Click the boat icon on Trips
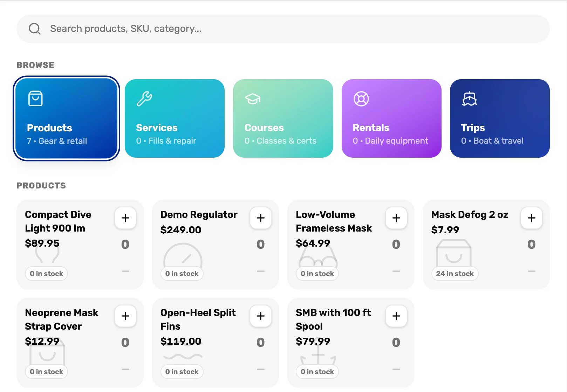Viewport: 567px width, 392px height. pyautogui.click(x=469, y=99)
